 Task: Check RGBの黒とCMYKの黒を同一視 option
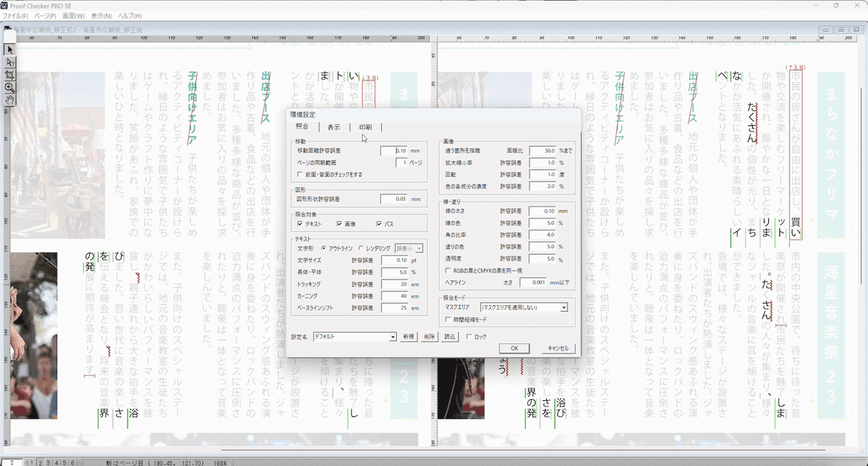[448, 271]
